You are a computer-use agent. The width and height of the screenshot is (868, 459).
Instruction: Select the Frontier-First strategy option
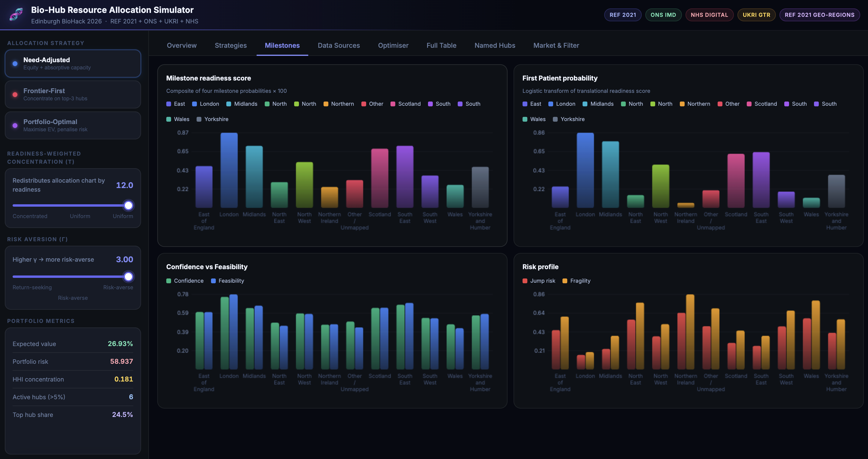click(x=73, y=94)
